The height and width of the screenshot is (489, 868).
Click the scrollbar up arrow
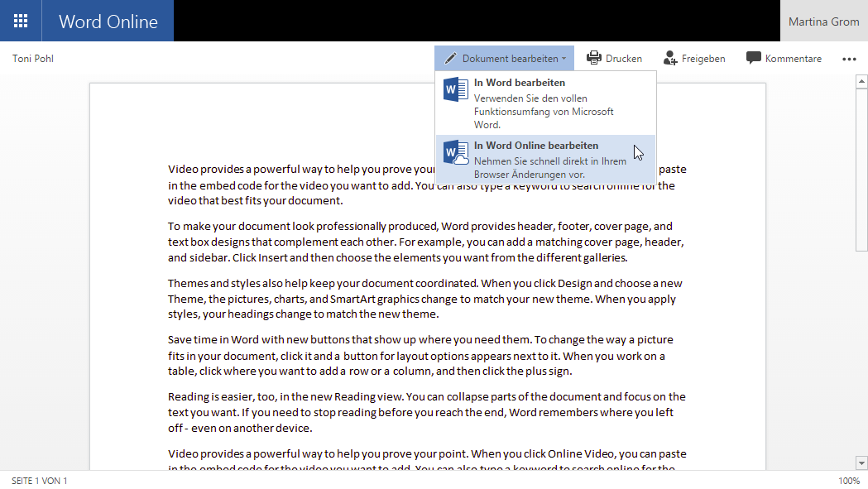click(861, 81)
